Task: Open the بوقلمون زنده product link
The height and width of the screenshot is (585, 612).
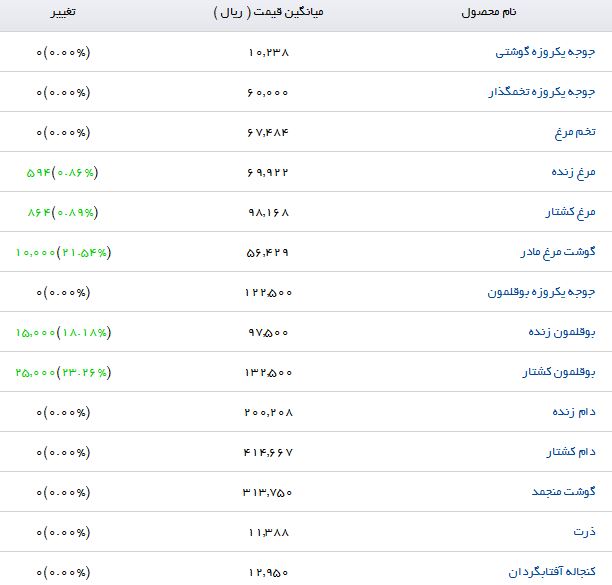Action: tap(562, 332)
